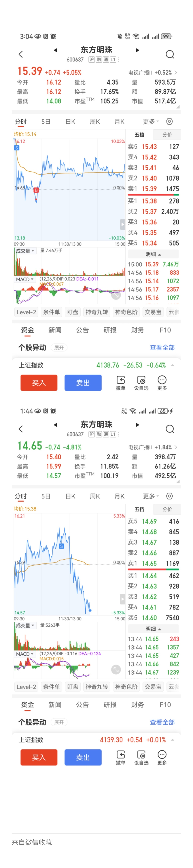Tap 卖出 button below 4139.30 index

(x=83, y=757)
